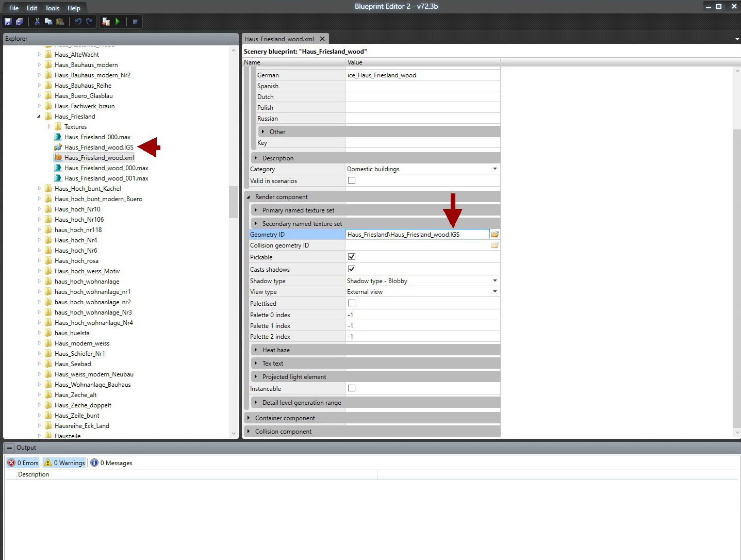Image resolution: width=741 pixels, height=560 pixels.
Task: Click the Geometry ID input field
Action: click(417, 235)
